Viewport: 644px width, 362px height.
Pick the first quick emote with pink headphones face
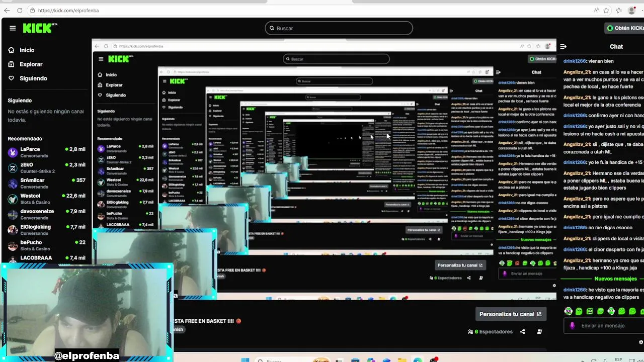(569, 311)
